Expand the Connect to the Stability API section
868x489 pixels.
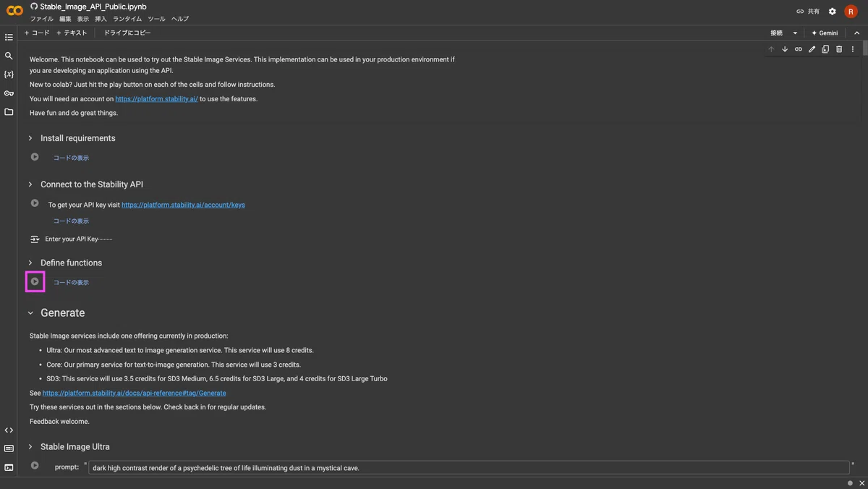pyautogui.click(x=30, y=184)
